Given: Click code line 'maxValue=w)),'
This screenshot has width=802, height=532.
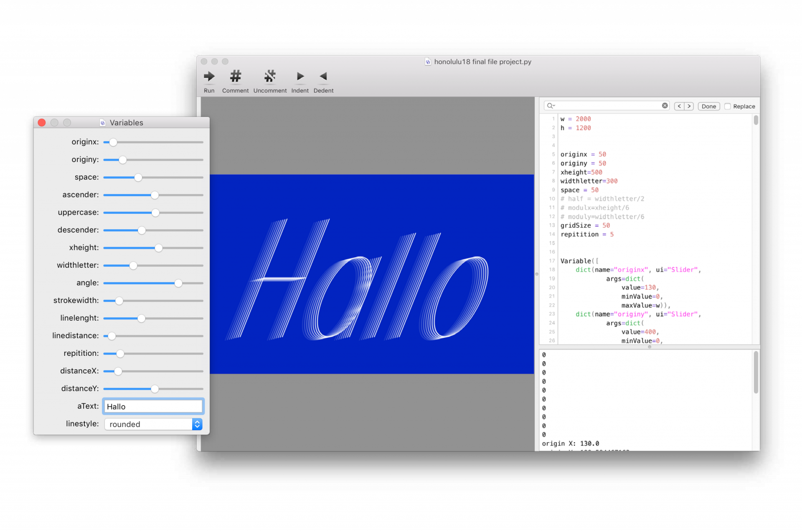Looking at the screenshot, I should coord(646,305).
